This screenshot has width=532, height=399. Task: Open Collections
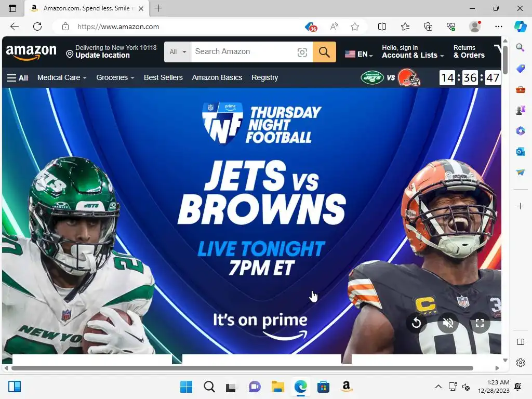428,26
